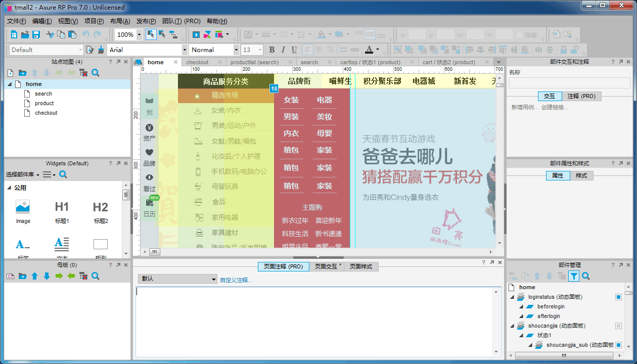Cut selection using the scissors icon
The image size is (637, 364).
point(50,34)
